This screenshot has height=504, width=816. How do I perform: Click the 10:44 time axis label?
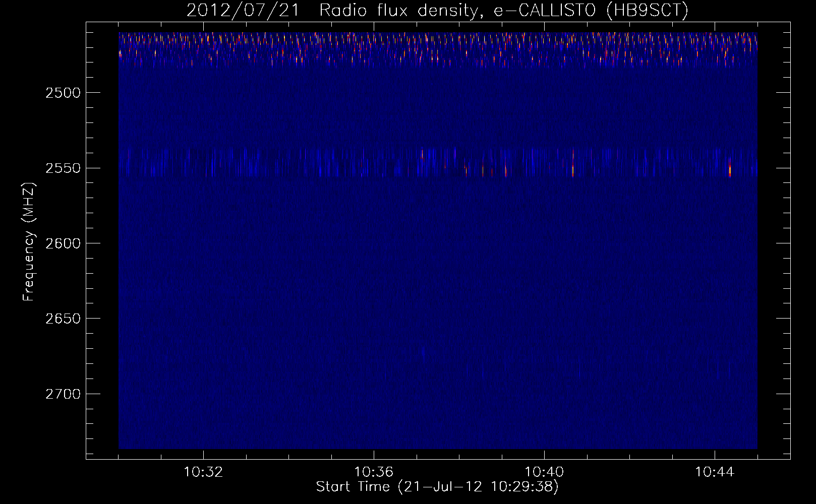point(715,472)
